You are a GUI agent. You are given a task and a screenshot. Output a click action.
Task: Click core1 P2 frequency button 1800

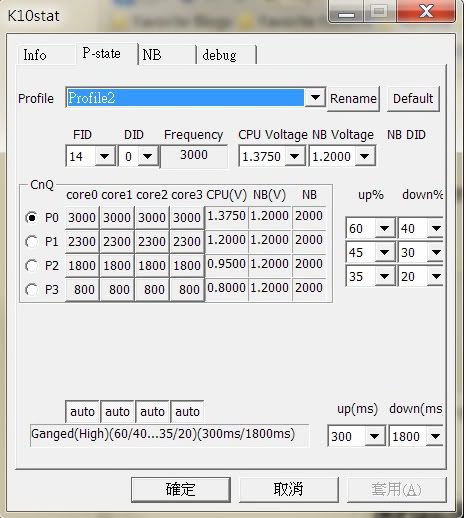tap(117, 266)
